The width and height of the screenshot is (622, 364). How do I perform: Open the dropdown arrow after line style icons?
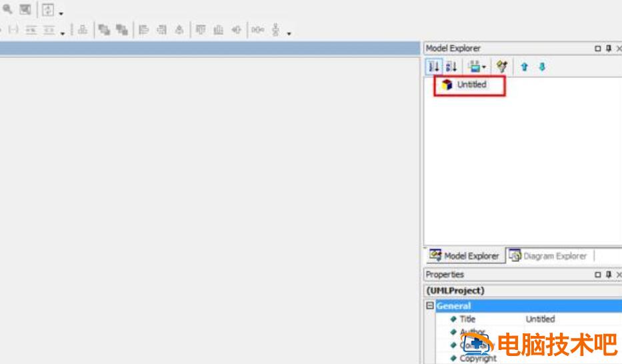tap(63, 34)
